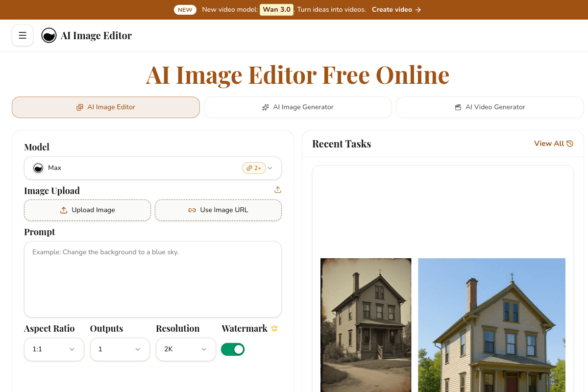The height and width of the screenshot is (392, 588).
Task: Click the NEW badge in top banner
Action: (185, 10)
